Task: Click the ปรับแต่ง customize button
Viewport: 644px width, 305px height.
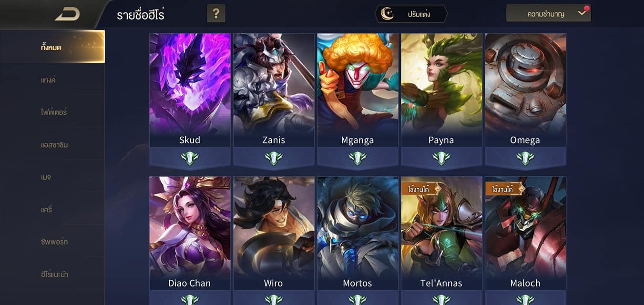Action: click(x=411, y=14)
